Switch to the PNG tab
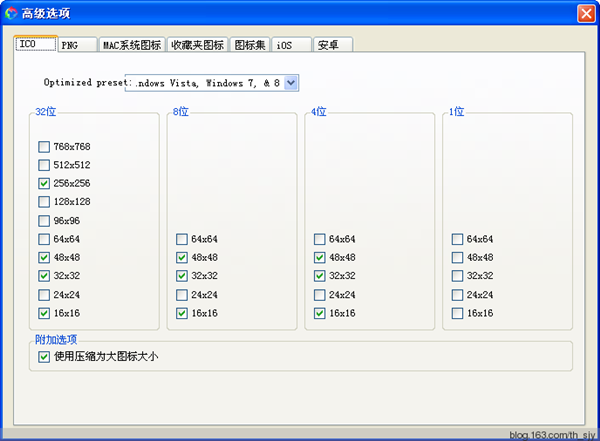This screenshot has width=600, height=441. pos(76,45)
